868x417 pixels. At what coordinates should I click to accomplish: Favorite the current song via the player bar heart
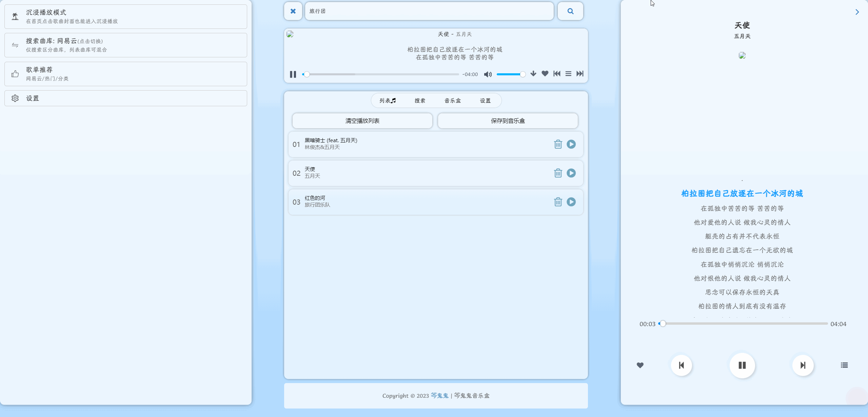(x=545, y=74)
